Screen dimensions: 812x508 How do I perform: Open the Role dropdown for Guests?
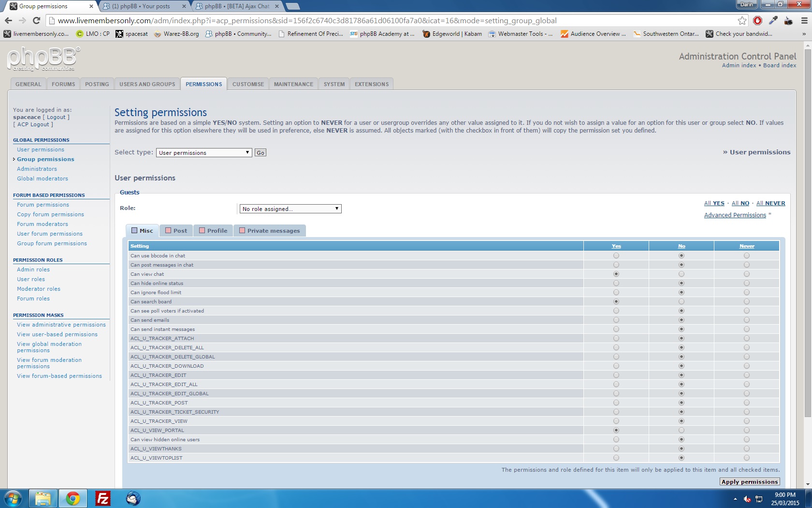coord(290,209)
